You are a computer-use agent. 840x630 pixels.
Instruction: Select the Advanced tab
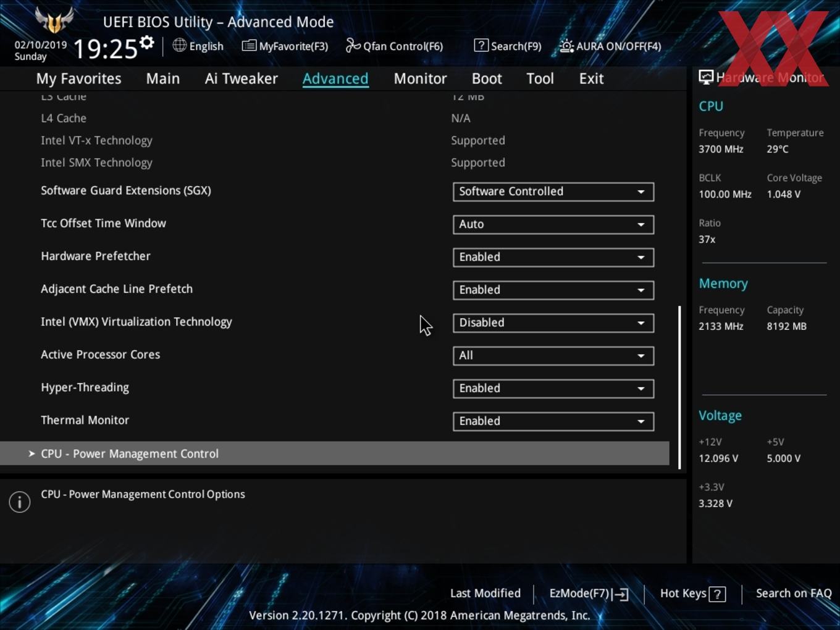pos(335,78)
